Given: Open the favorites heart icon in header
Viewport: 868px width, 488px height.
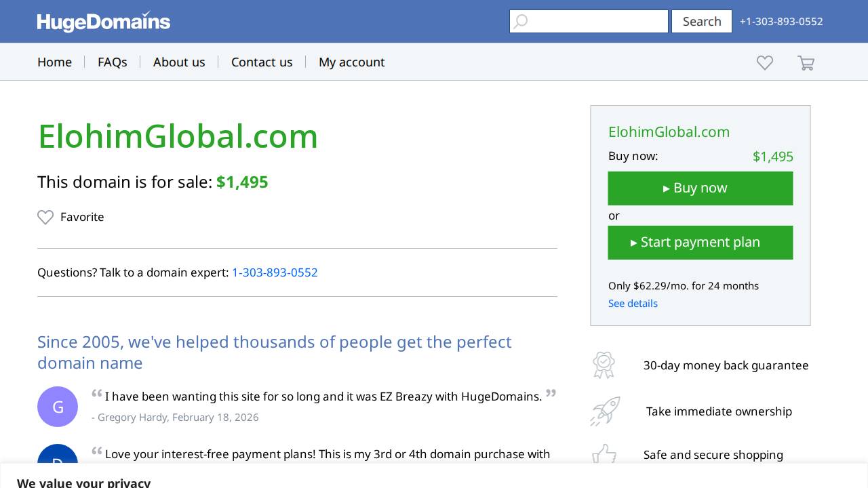Looking at the screenshot, I should tap(764, 62).
